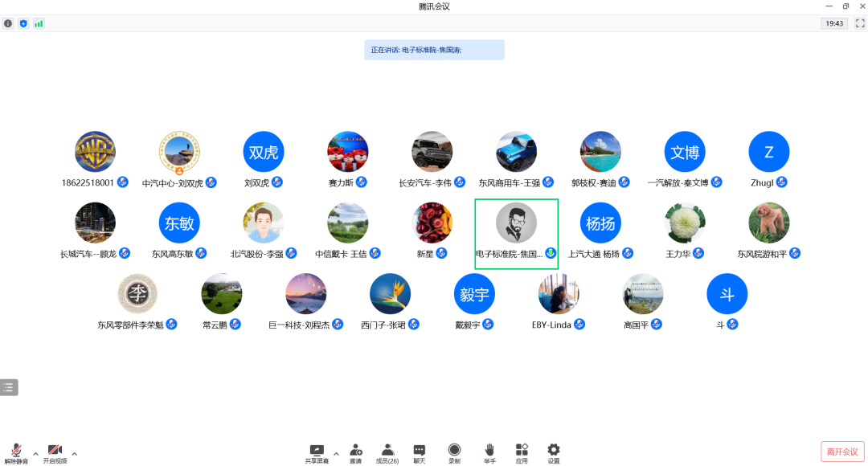Toggle the left side list panel
The height and width of the screenshot is (466, 868).
tap(9, 387)
